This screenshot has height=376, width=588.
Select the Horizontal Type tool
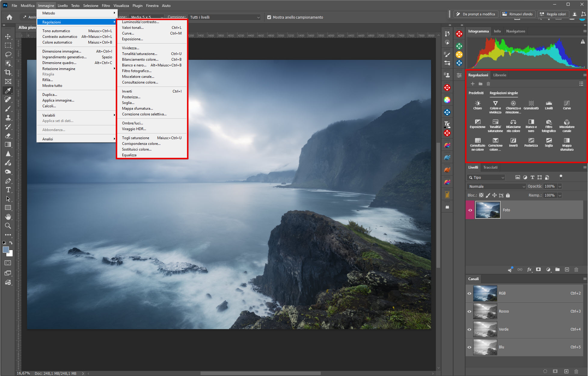8,190
